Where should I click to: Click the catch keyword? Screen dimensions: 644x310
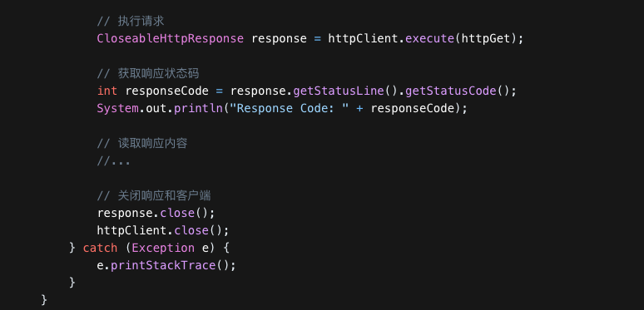click(100, 248)
